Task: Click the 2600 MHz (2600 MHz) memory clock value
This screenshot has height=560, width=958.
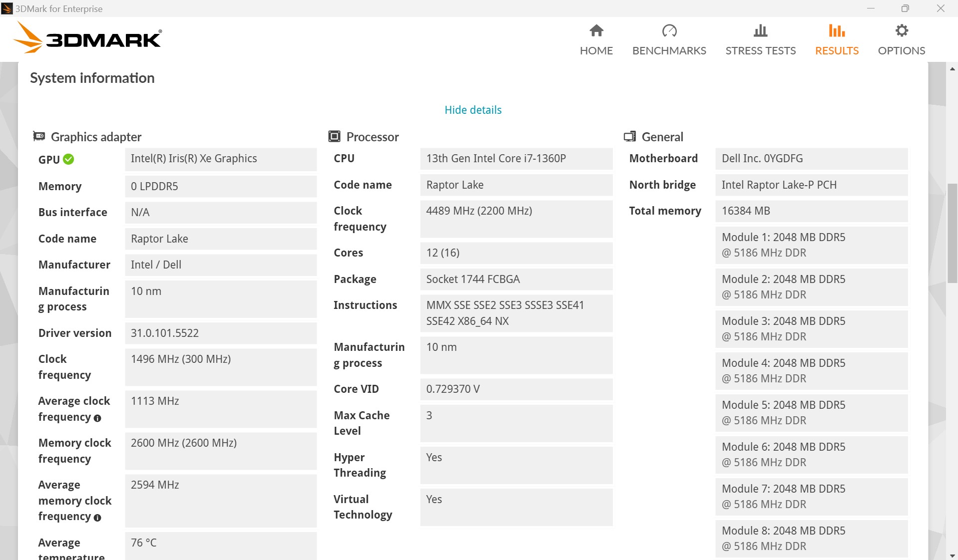Action: (221, 451)
